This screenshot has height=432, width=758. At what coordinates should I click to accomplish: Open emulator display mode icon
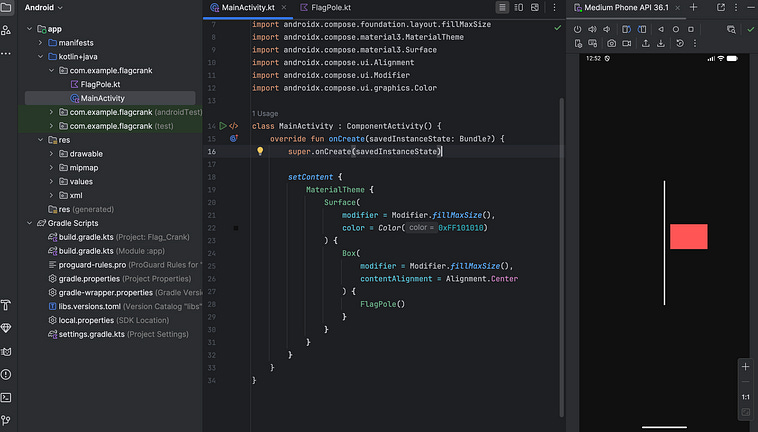(592, 43)
